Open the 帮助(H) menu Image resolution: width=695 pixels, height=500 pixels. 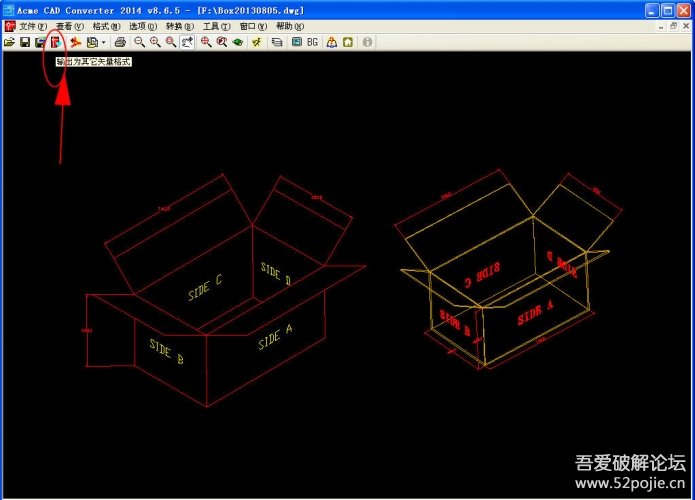pos(290,27)
